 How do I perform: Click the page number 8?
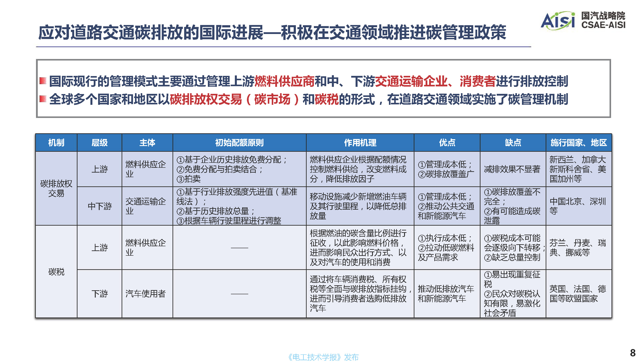point(633,353)
